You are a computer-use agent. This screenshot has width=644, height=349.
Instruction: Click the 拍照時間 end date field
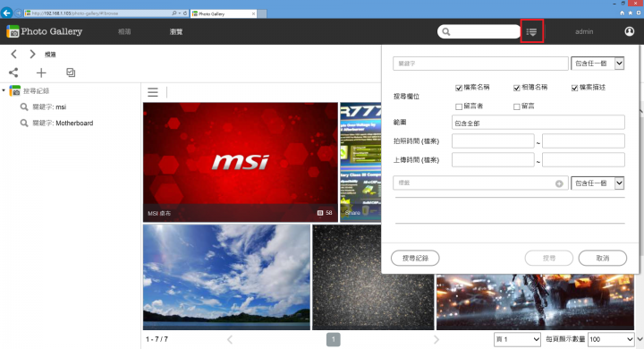(583, 141)
